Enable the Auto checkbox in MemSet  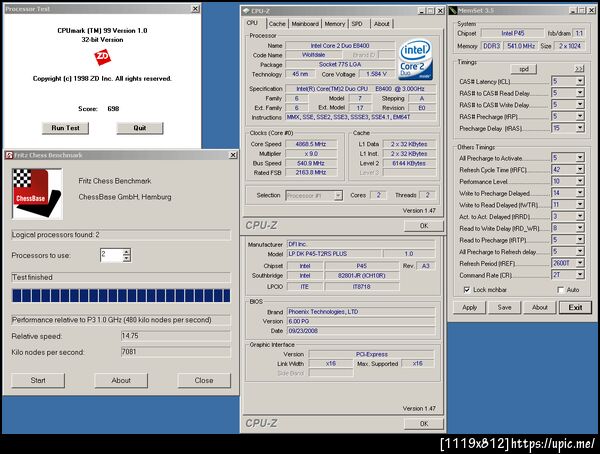pos(561,290)
